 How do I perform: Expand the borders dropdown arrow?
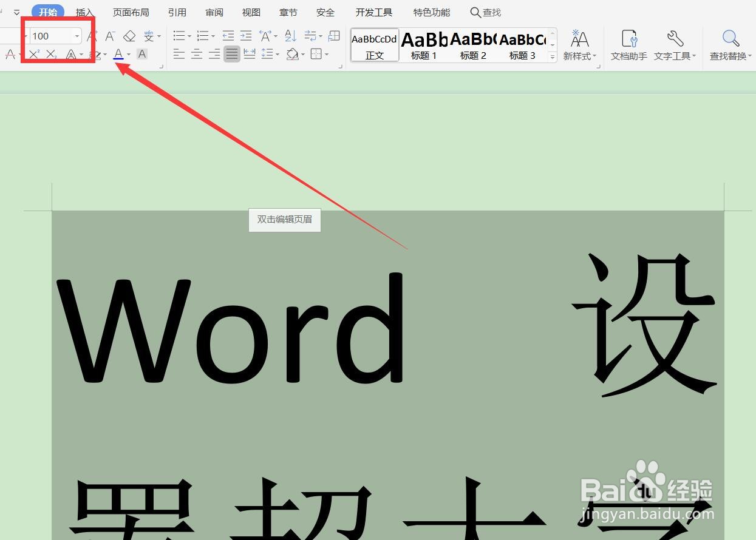click(x=327, y=55)
